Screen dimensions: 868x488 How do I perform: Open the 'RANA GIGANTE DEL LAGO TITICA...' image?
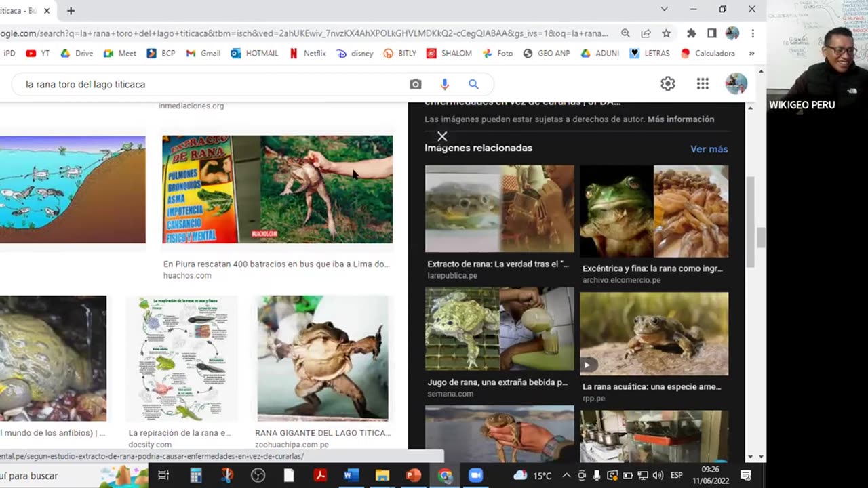(323, 358)
